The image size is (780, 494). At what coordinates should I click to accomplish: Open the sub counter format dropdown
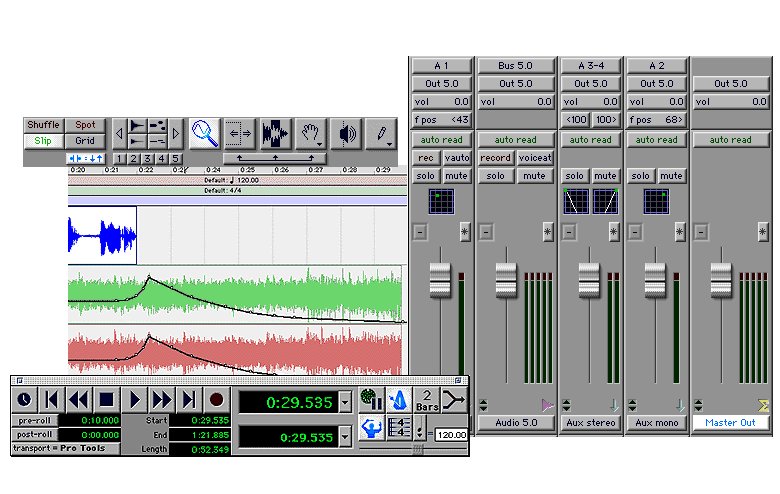point(345,437)
